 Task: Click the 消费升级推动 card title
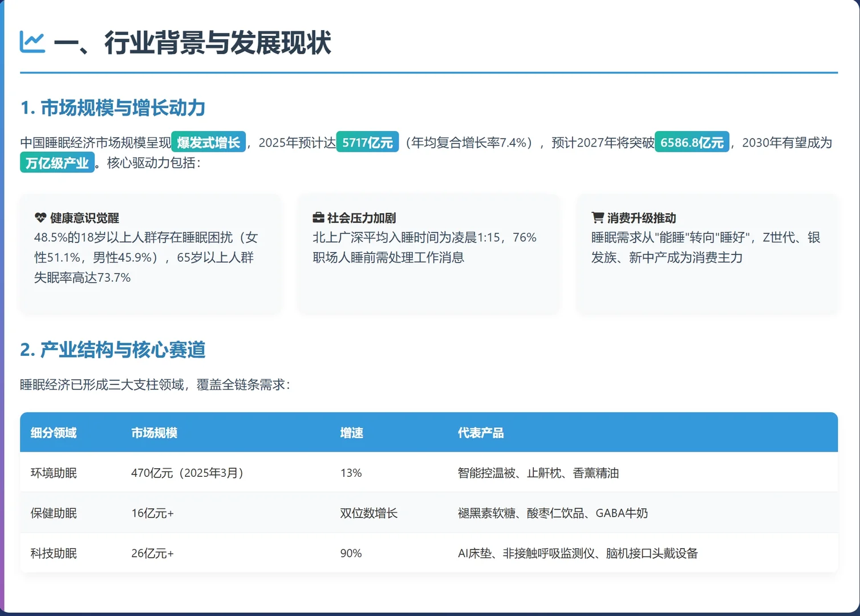[642, 218]
